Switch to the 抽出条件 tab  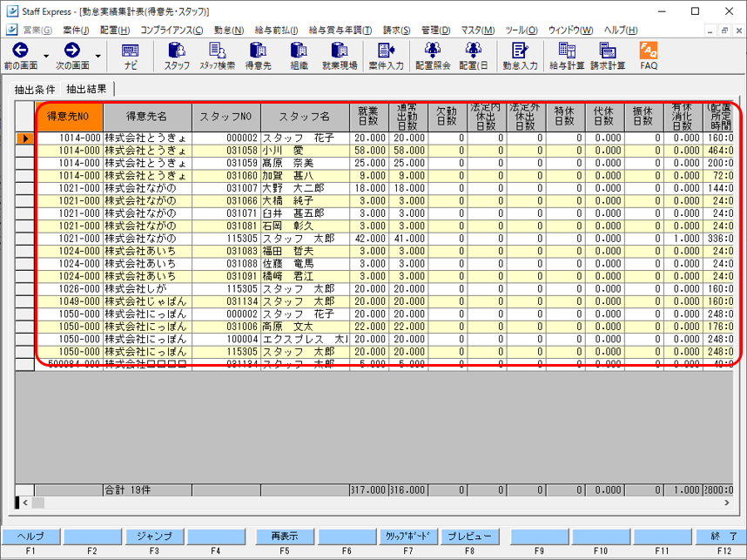click(35, 89)
